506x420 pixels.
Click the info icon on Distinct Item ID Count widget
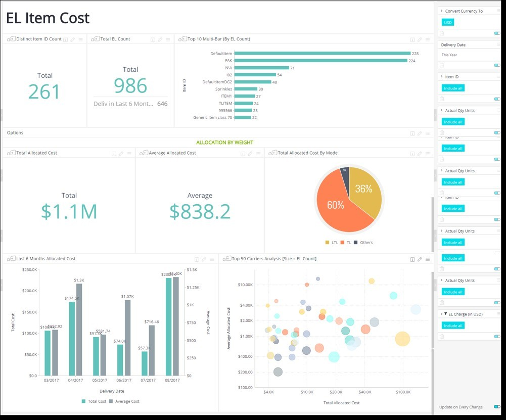pos(65,39)
